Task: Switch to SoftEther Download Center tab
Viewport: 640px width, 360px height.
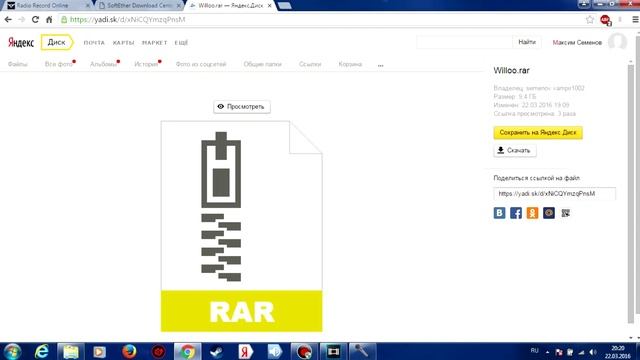Action: click(x=139, y=6)
